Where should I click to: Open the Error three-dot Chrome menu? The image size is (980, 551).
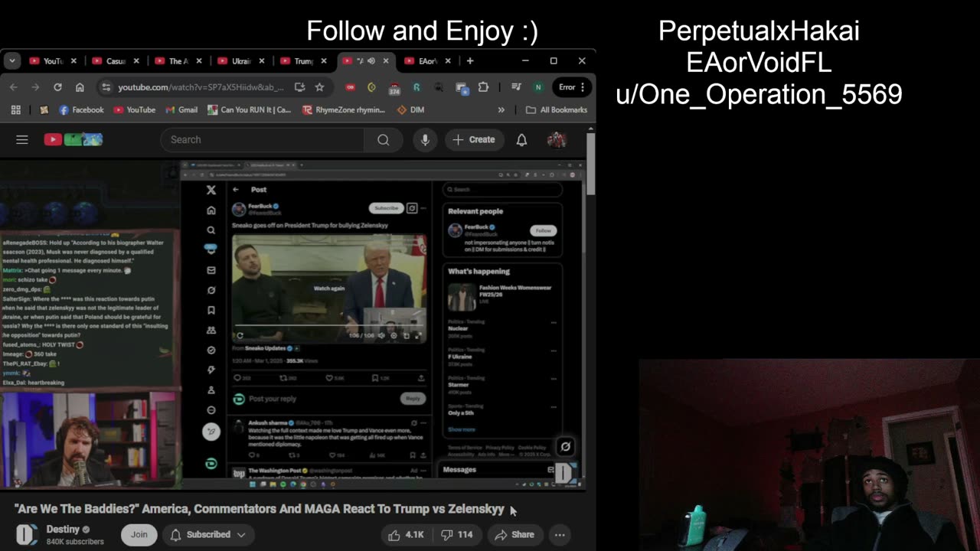[572, 87]
